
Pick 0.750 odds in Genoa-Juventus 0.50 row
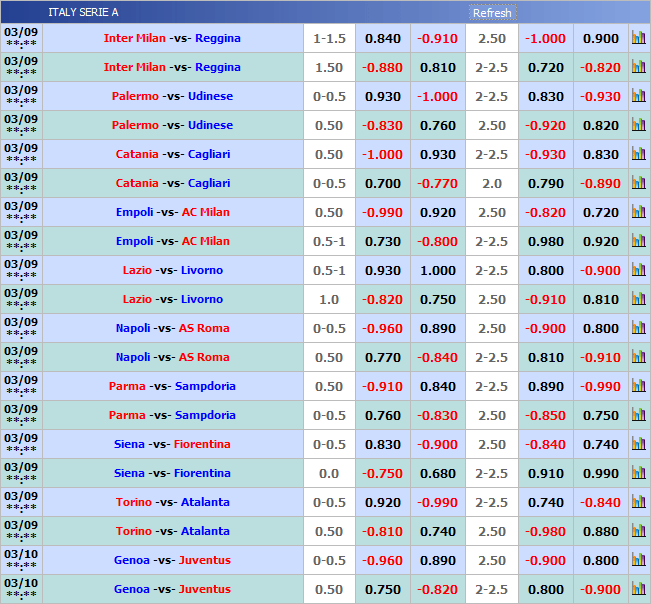pos(383,590)
